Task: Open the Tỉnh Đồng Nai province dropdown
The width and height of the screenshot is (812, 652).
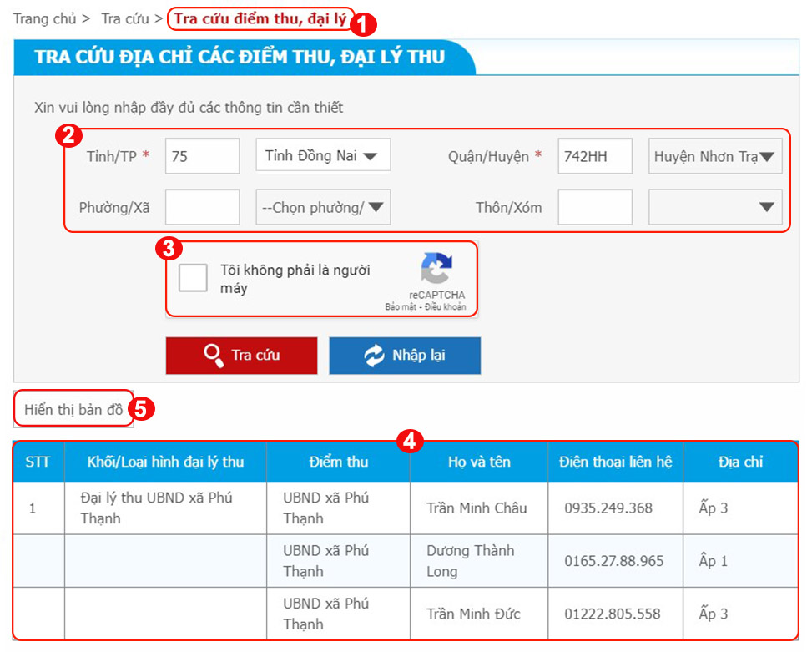Action: pos(322,156)
